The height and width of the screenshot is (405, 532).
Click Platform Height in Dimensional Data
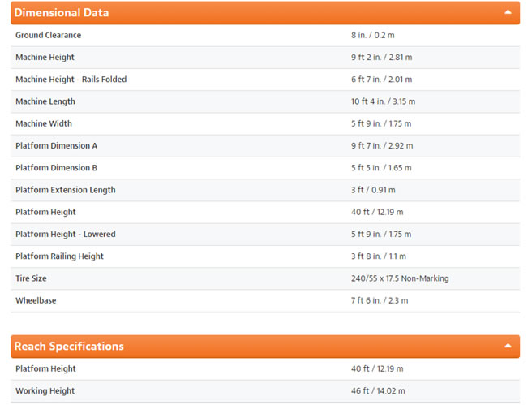[45, 212]
